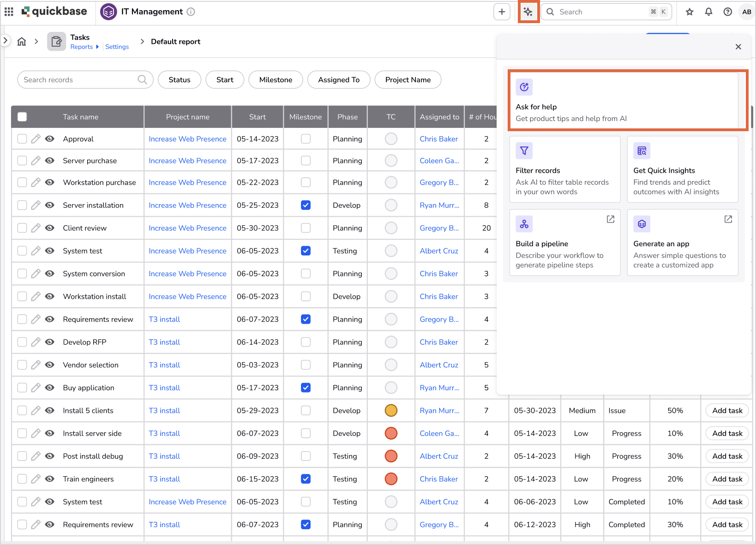Edit the Client review task pencil

click(36, 228)
